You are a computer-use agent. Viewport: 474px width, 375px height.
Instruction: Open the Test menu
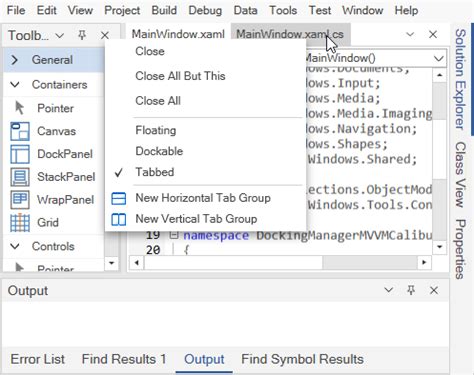click(320, 10)
